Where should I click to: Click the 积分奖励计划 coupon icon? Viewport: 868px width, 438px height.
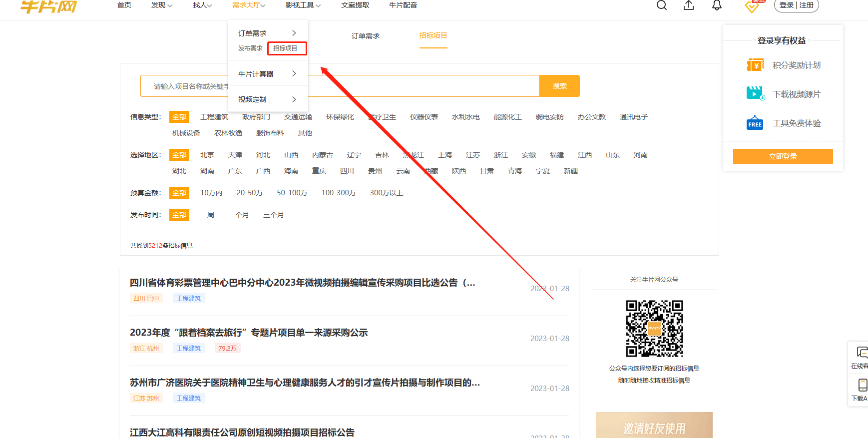755,65
